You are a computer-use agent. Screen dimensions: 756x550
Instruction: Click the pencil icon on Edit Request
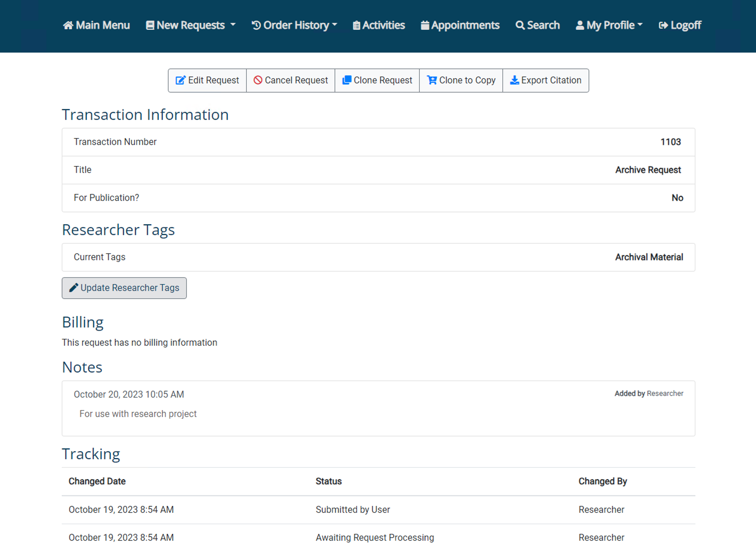pos(180,80)
